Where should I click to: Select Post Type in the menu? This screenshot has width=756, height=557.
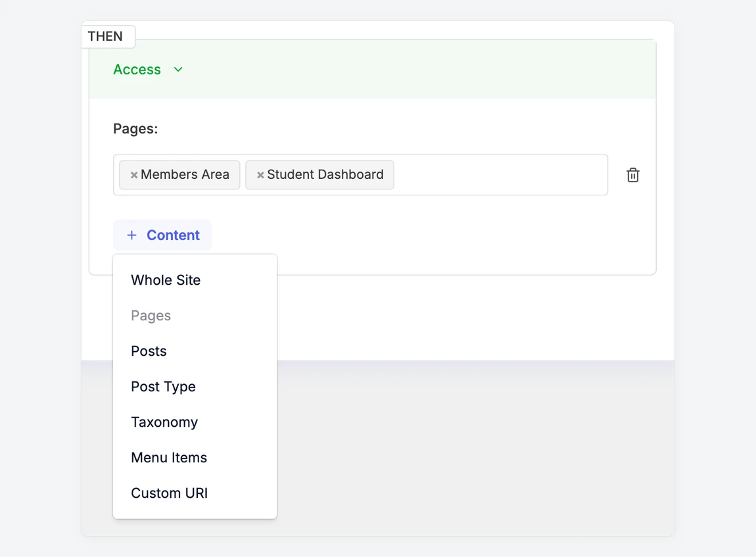(x=195, y=387)
